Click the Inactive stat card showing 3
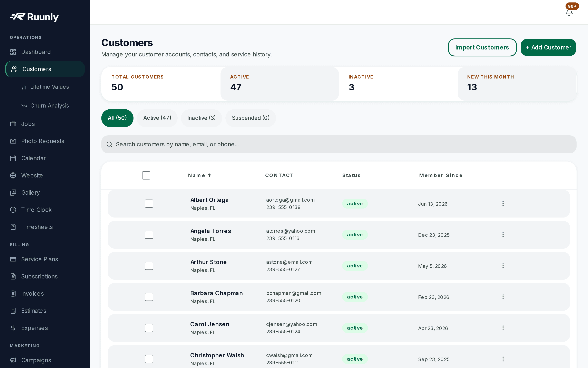 398,84
